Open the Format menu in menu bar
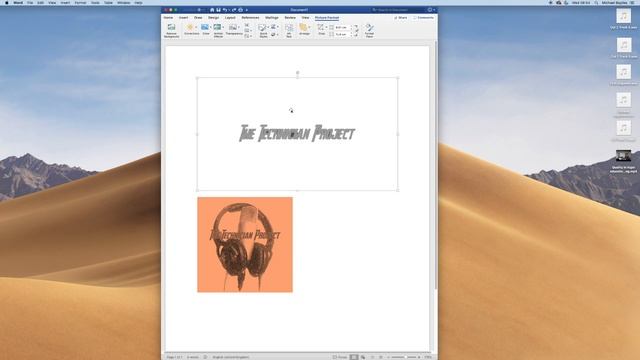 tap(80, 2)
